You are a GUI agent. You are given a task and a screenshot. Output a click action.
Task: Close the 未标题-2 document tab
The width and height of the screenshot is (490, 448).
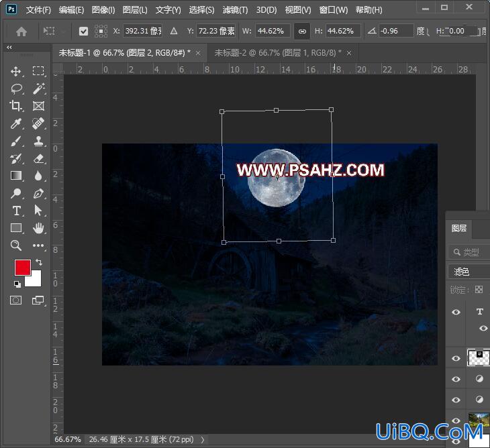pos(349,54)
